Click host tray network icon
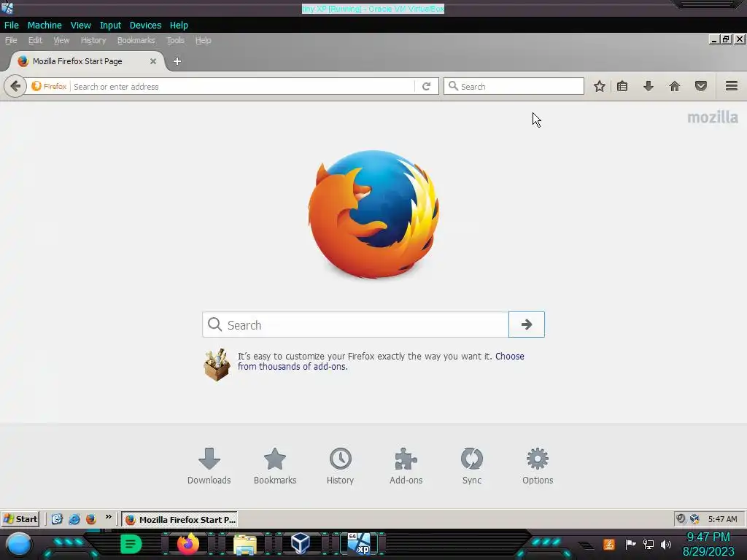 pos(649,544)
